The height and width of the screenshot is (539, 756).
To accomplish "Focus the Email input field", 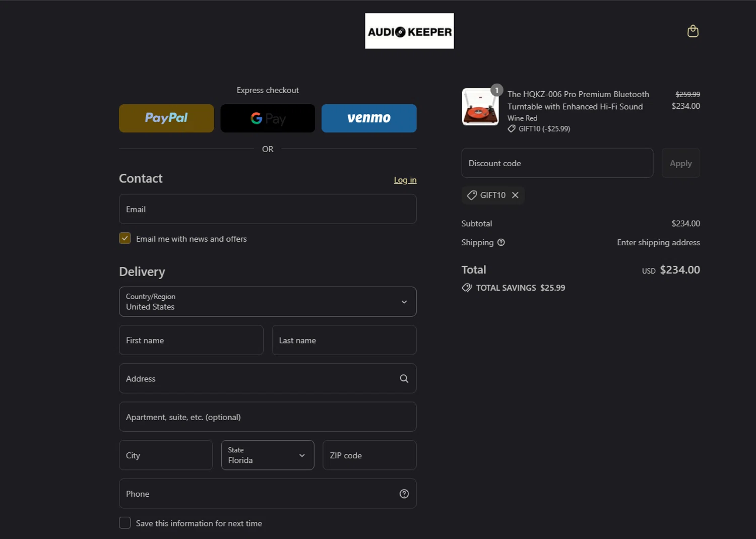I will 268,209.
